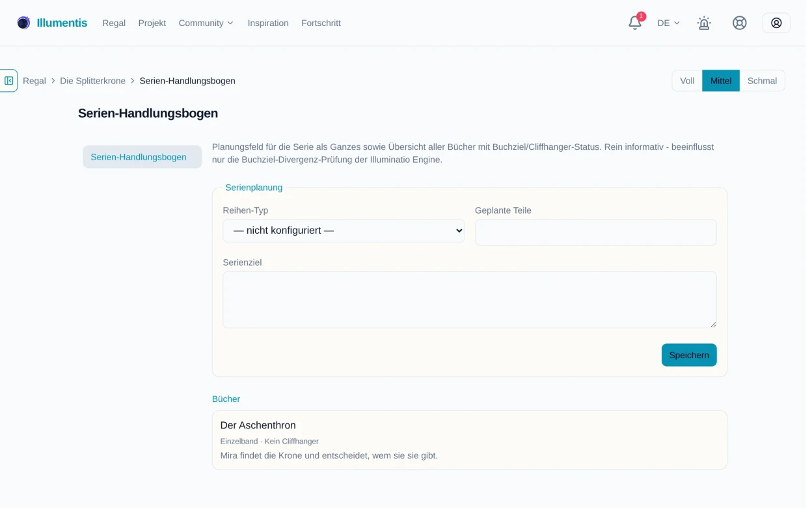Go to the Regal menu item

(114, 23)
